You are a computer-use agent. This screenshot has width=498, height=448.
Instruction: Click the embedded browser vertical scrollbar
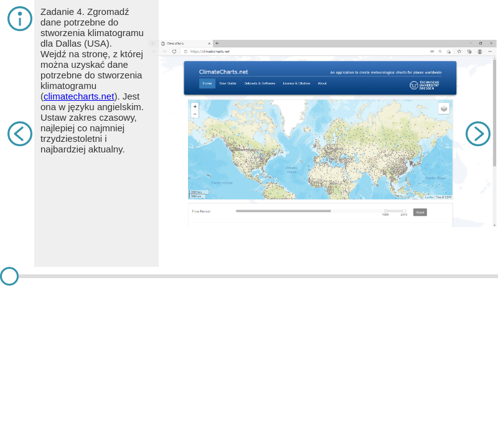coord(494,113)
